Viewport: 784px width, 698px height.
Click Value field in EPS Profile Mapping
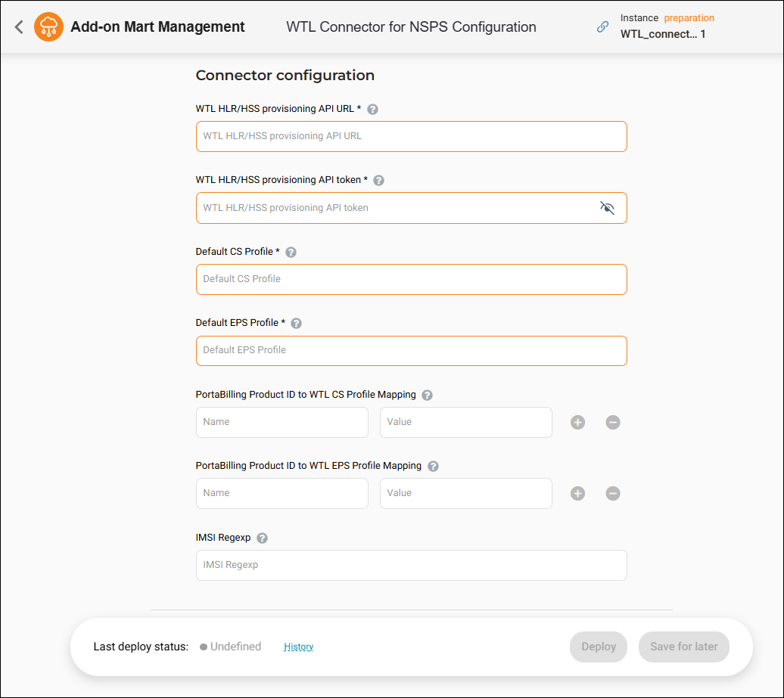click(x=466, y=494)
